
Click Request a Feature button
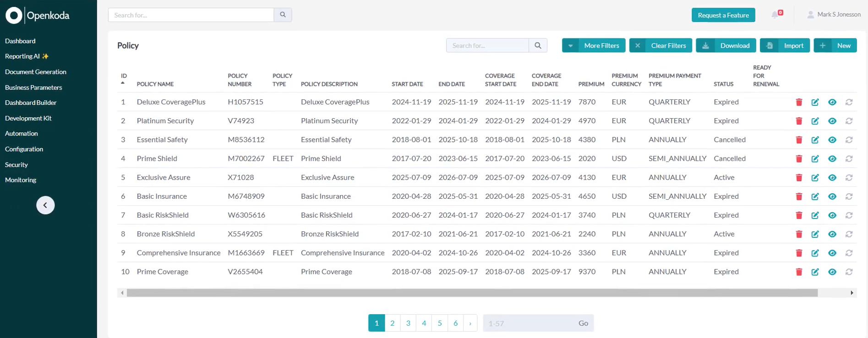point(723,15)
